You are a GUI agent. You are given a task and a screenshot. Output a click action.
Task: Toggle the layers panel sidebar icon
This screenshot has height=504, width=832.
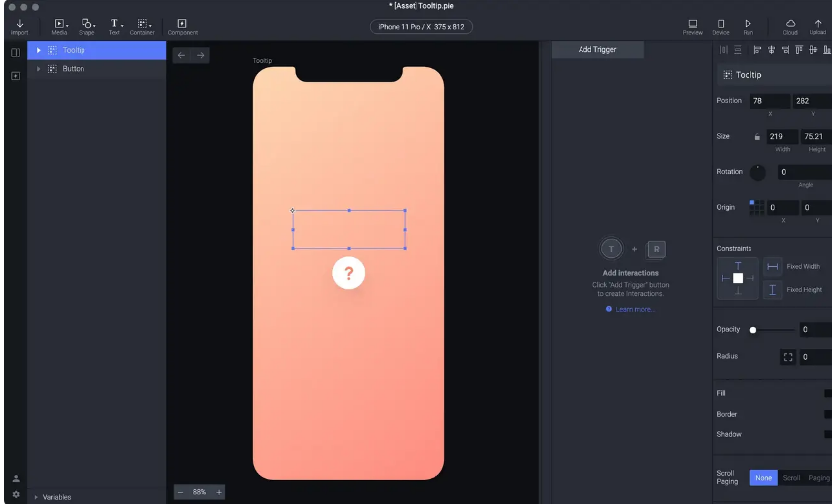(15, 52)
